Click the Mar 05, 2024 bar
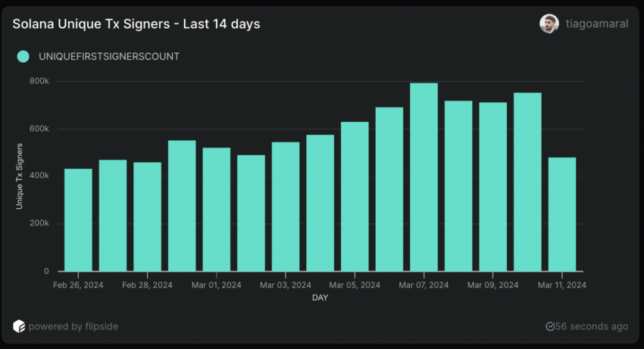The height and width of the screenshot is (349, 644). click(x=355, y=196)
